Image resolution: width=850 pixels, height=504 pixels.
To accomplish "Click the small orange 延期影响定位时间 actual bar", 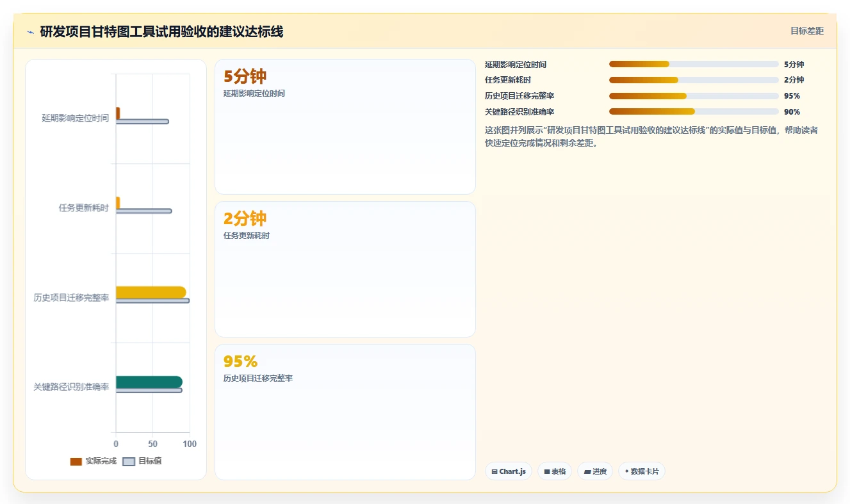I will point(118,113).
